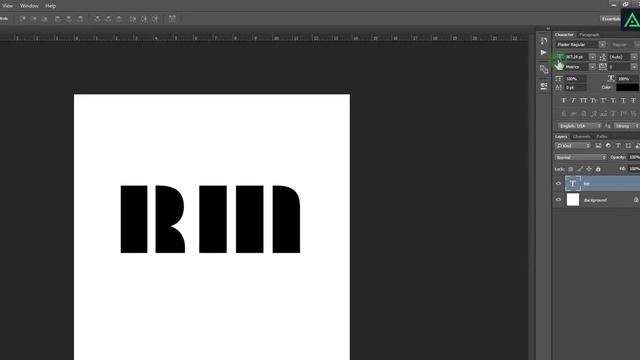Viewport: 640px width, 360px height.
Task: Toggle Lock transparent pixels
Action: 571,169
